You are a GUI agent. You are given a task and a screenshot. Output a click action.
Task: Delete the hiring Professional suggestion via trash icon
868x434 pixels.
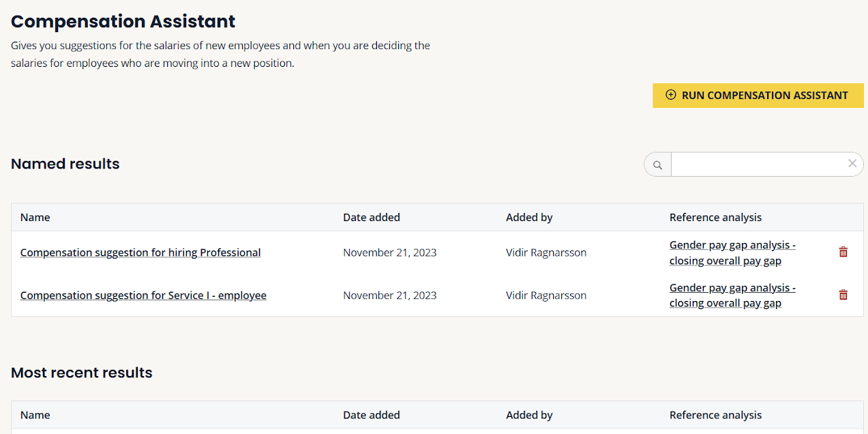point(843,252)
